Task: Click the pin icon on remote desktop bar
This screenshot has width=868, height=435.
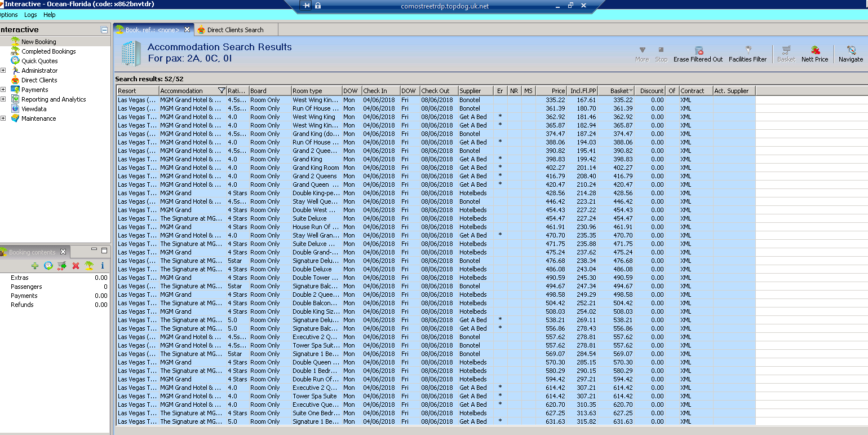Action: point(306,6)
